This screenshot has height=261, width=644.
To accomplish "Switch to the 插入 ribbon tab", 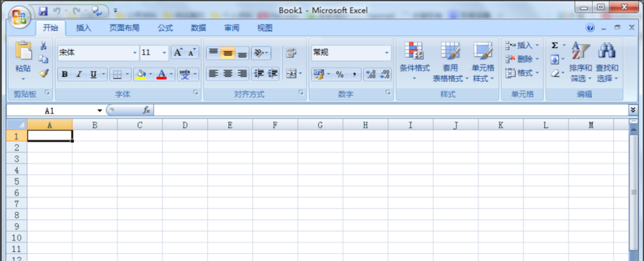I will 84,28.
